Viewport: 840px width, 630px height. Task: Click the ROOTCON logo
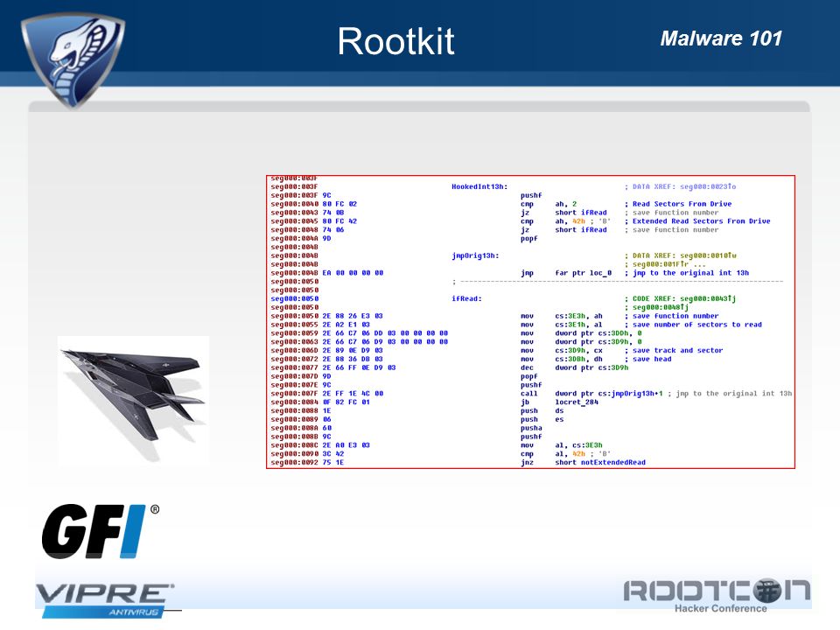(717, 595)
